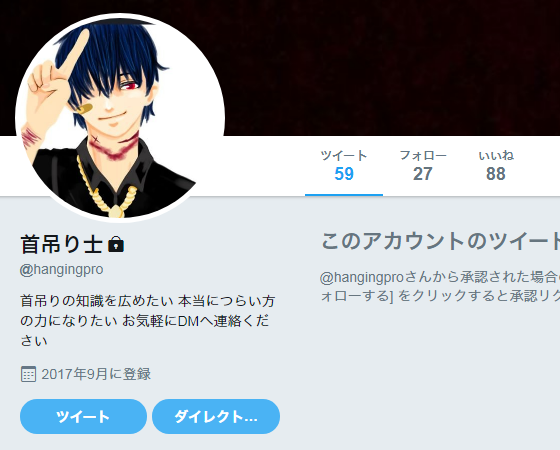Switch to the ツイート tab
The image size is (560, 450).
coord(344,166)
